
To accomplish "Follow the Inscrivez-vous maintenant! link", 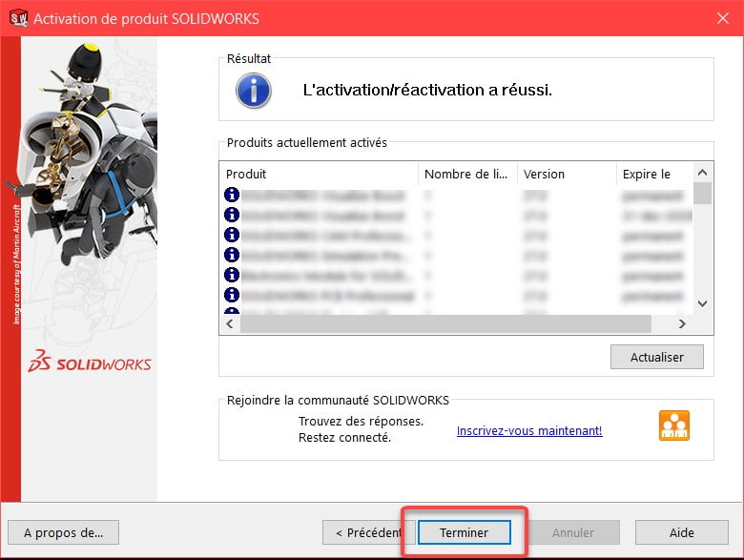I will pos(529,430).
